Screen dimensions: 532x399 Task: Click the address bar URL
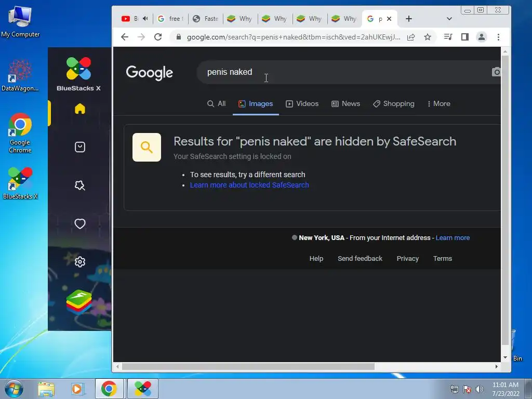294,37
